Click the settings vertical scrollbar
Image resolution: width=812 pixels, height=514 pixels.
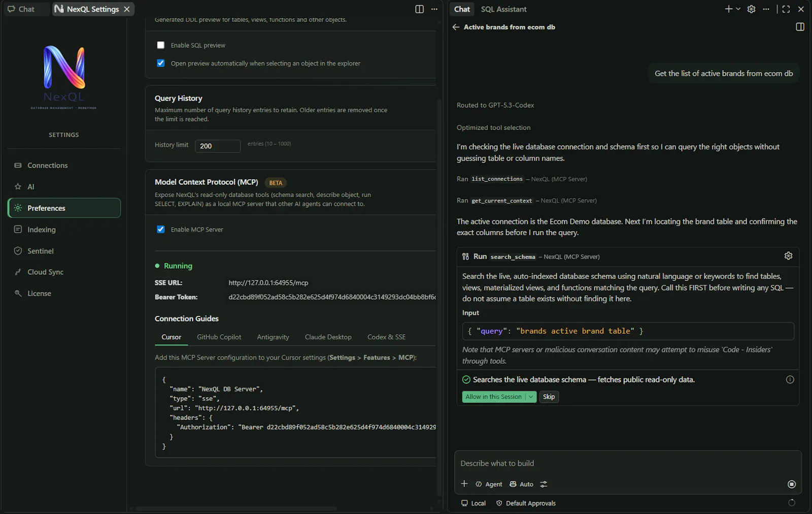pyautogui.click(x=439, y=297)
